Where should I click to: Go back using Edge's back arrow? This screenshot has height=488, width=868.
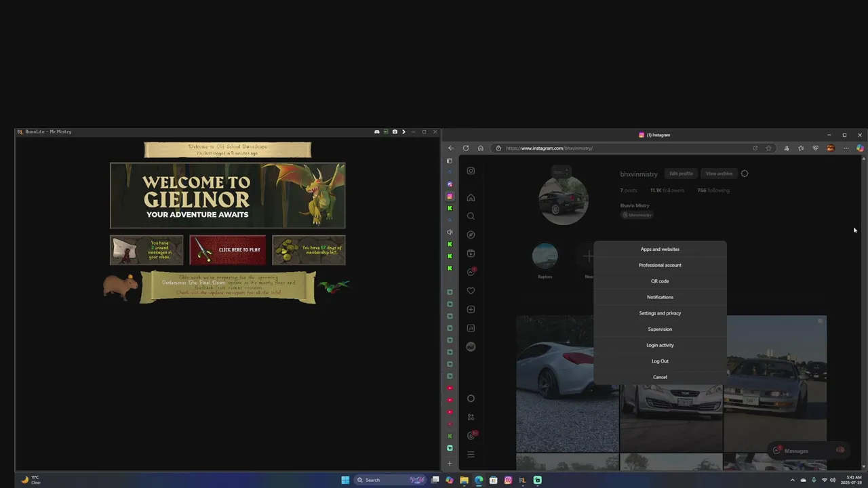(451, 148)
